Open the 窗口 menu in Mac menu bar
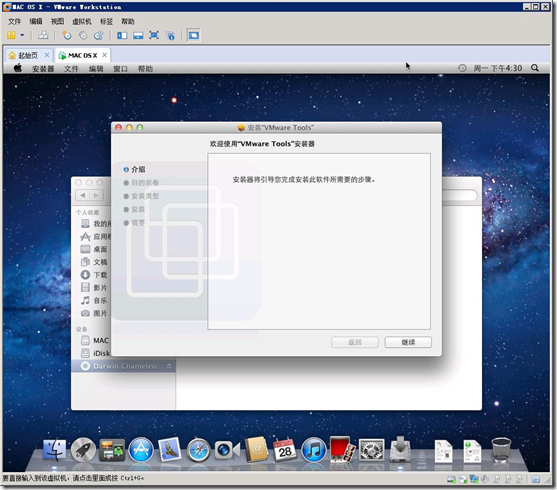The image size is (557, 490). pyautogui.click(x=120, y=69)
